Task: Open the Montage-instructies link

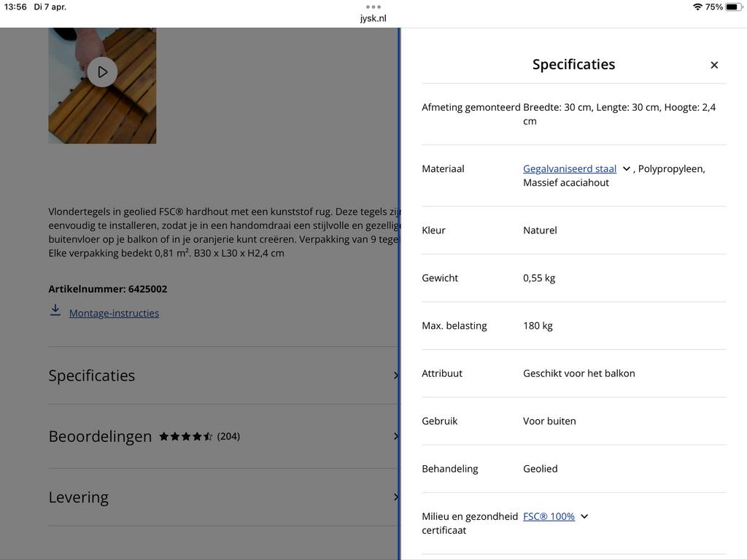Action: [x=114, y=313]
